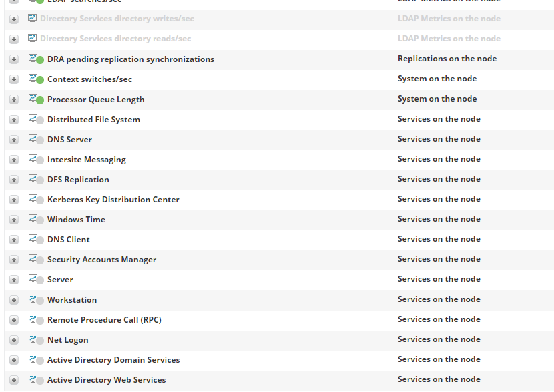Click the monitor icon for Directory Services directory writes/sec
This screenshot has height=392, width=554.
coord(32,18)
